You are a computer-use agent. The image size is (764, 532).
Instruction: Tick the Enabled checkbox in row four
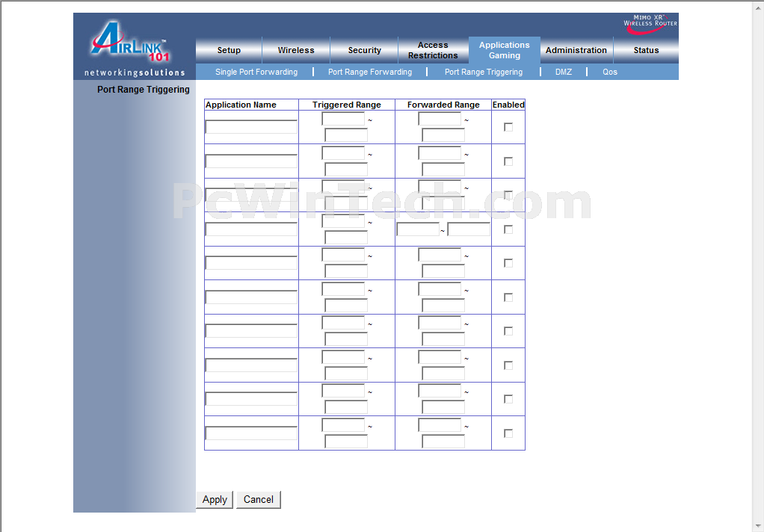[x=508, y=229]
